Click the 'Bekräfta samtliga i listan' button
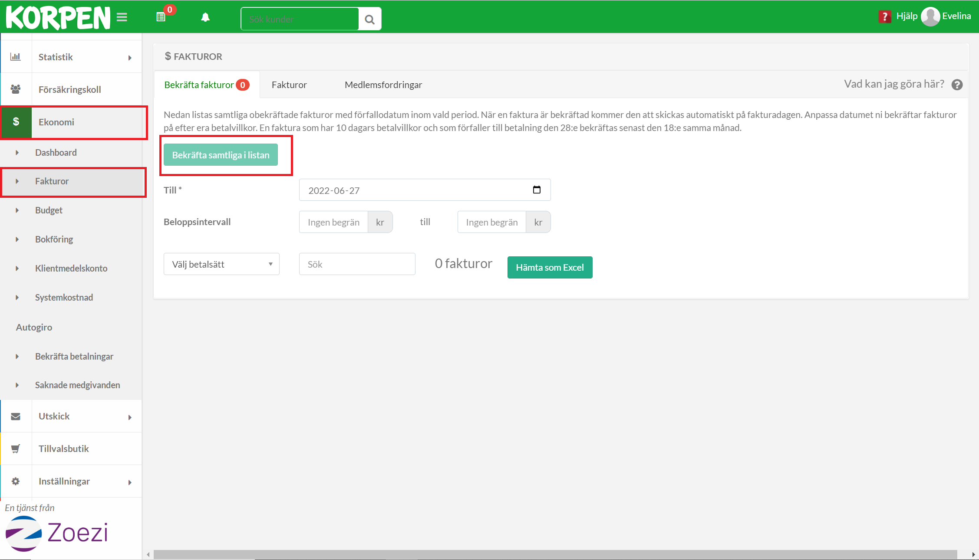Screen dimensions: 979x560 click(x=221, y=155)
